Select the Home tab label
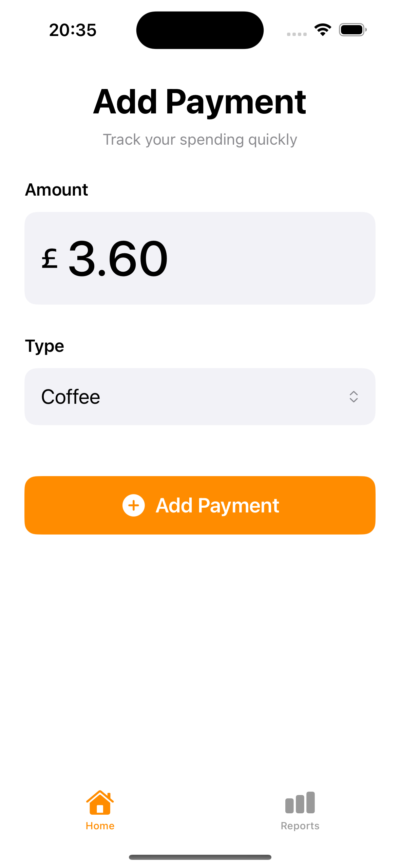The height and width of the screenshot is (868, 400). point(100,826)
